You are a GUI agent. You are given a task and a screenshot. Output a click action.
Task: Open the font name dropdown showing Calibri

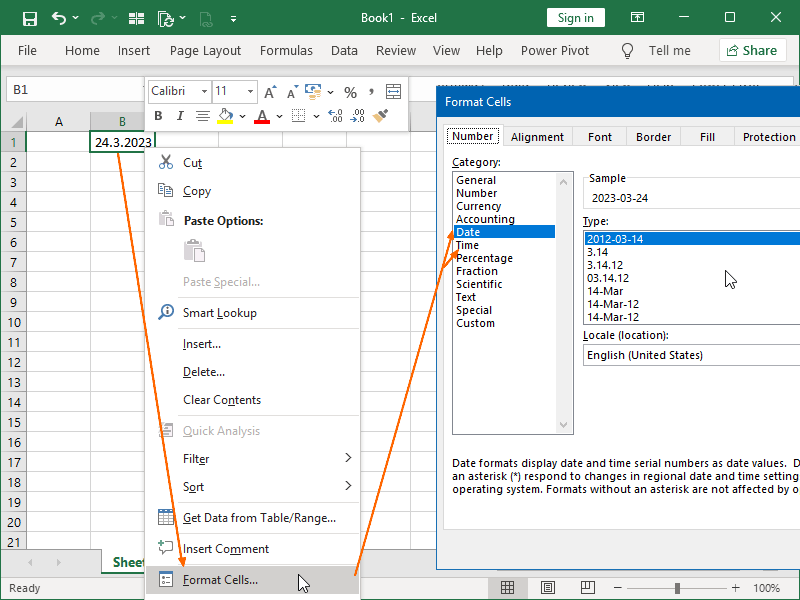[x=178, y=91]
